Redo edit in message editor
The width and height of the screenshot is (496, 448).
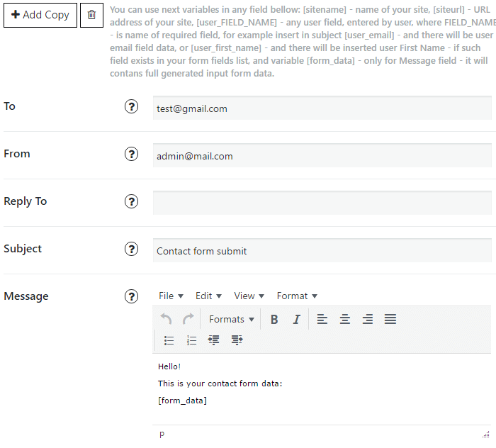(188, 319)
